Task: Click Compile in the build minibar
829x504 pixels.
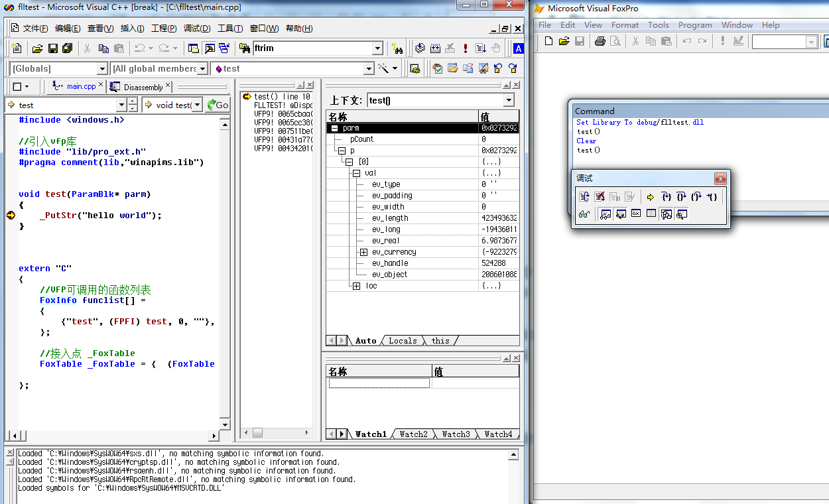Action: pyautogui.click(x=420, y=48)
